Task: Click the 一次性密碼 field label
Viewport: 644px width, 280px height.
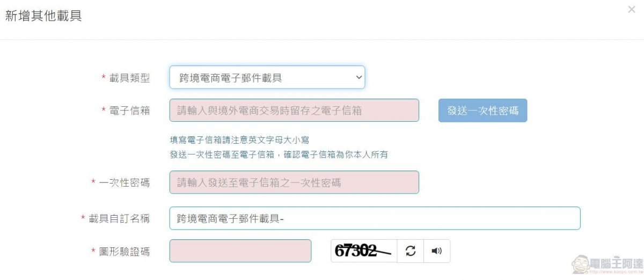Action: pos(125,182)
